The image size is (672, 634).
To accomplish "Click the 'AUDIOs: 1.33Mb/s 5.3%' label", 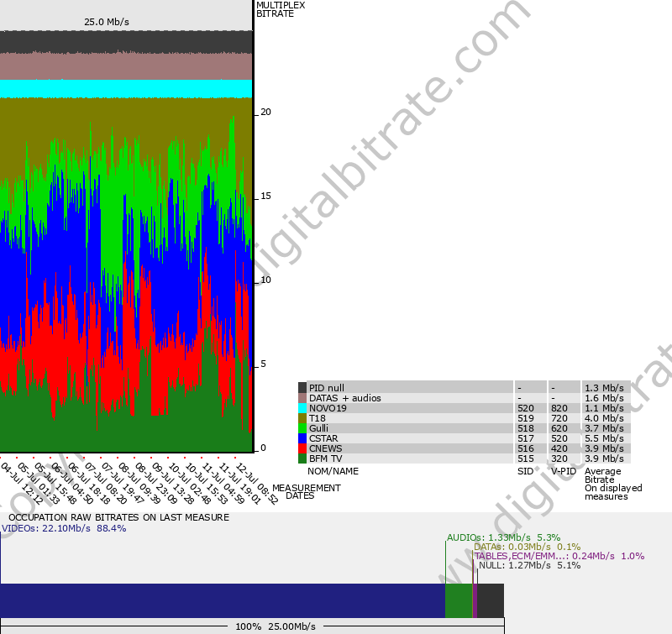I will coord(503,537).
